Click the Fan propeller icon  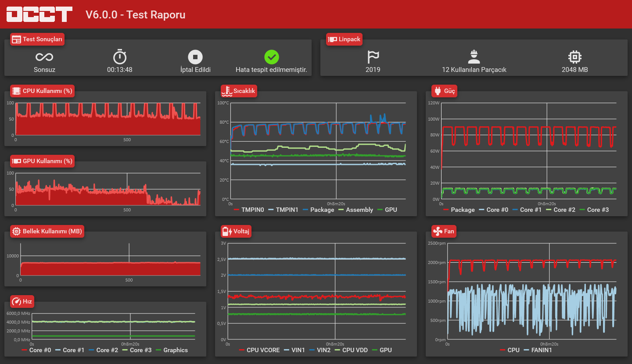438,231
